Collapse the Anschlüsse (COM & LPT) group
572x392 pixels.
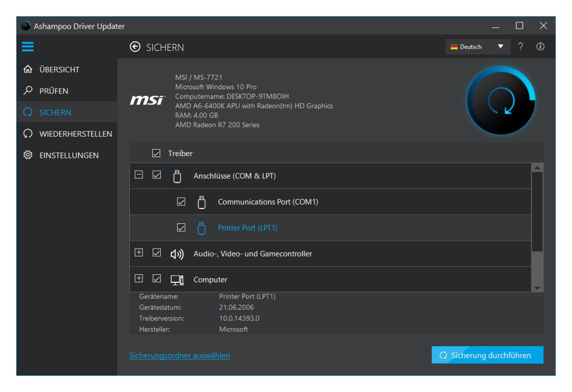coord(138,175)
